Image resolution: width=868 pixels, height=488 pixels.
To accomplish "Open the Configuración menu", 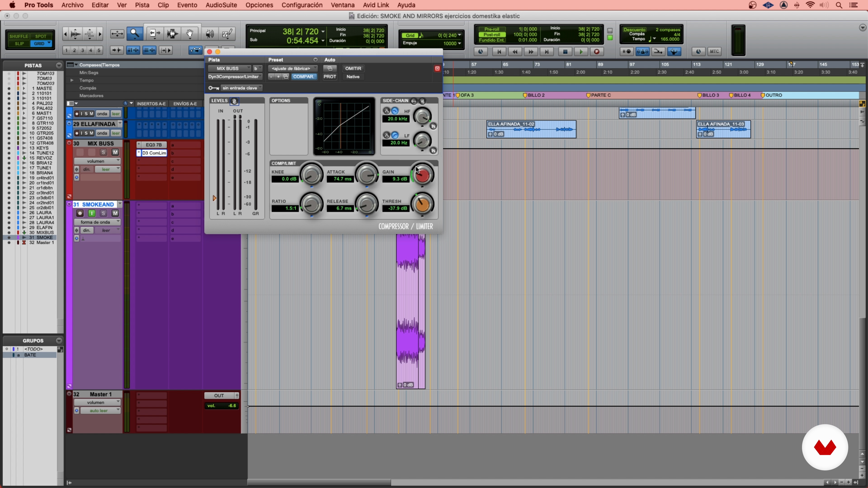I will coord(302,5).
